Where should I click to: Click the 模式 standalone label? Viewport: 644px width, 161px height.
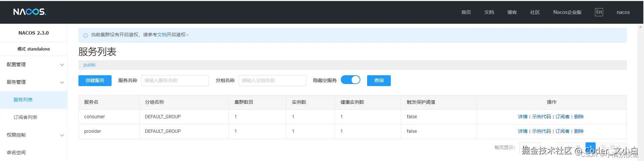tap(34, 49)
